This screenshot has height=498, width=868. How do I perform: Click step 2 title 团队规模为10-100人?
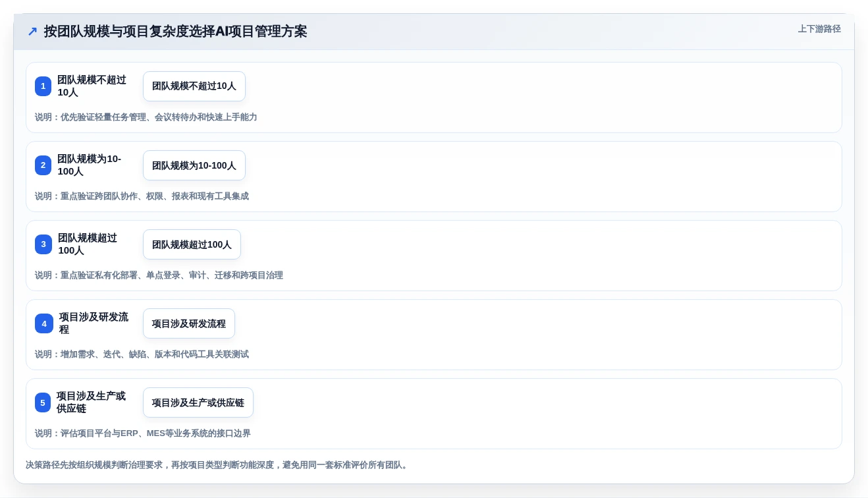[90, 165]
